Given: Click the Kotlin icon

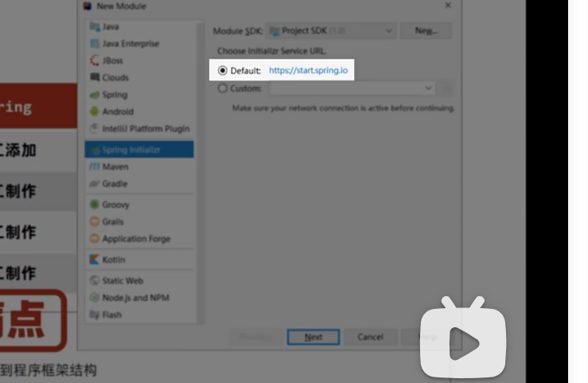Looking at the screenshot, I should (x=95, y=260).
